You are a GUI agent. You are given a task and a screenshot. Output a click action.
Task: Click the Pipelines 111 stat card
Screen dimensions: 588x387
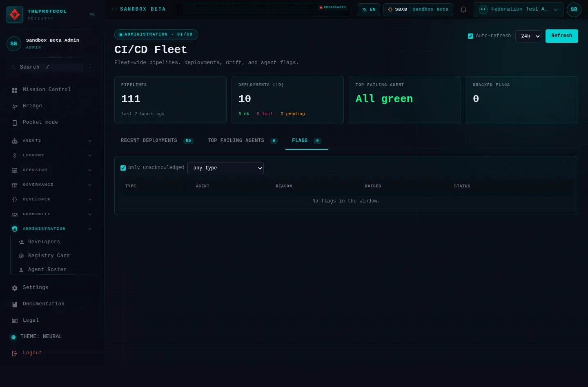coord(170,100)
